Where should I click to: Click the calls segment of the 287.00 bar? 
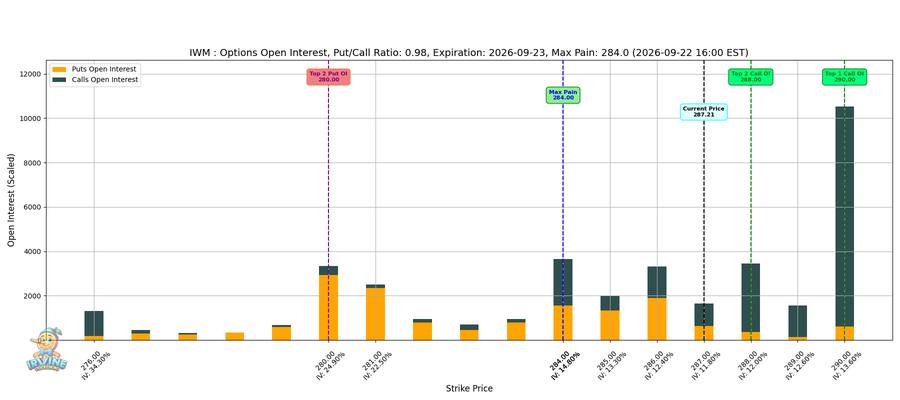tap(704, 315)
